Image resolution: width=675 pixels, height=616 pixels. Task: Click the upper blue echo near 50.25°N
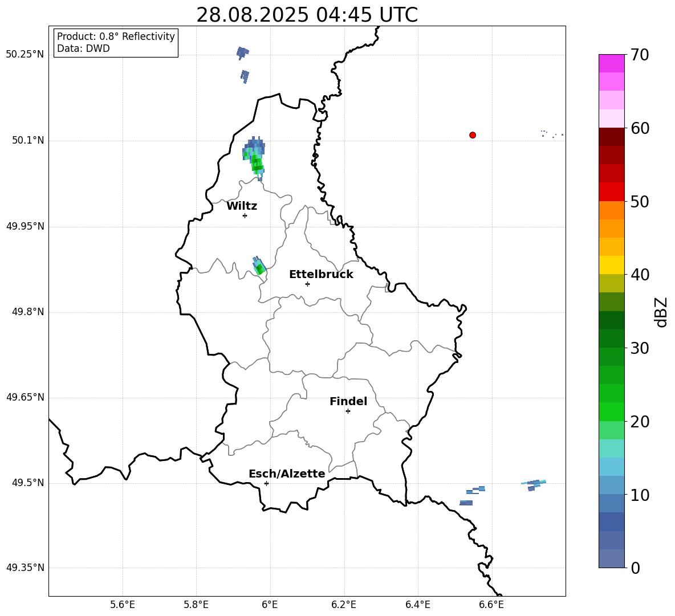click(243, 53)
